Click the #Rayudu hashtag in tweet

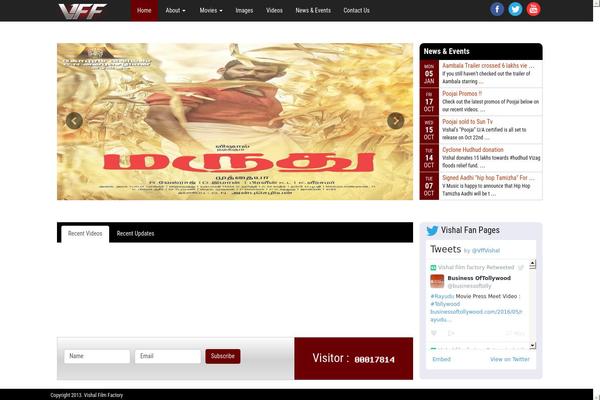(x=442, y=296)
